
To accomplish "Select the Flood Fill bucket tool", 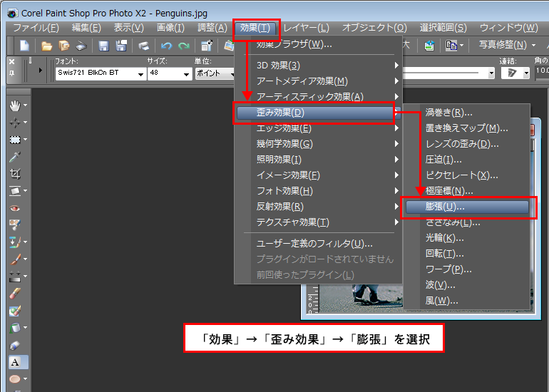I will click(x=15, y=328).
